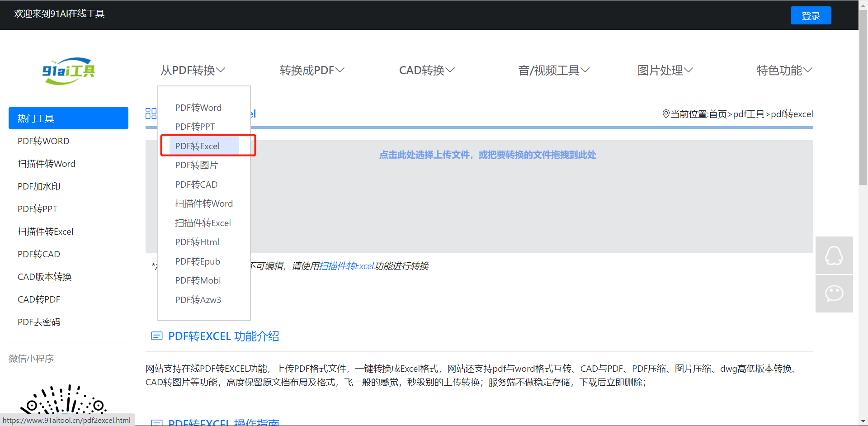868x426 pixels.
Task: Expand the 从PDF转换 dropdown menu
Action: [x=193, y=70]
